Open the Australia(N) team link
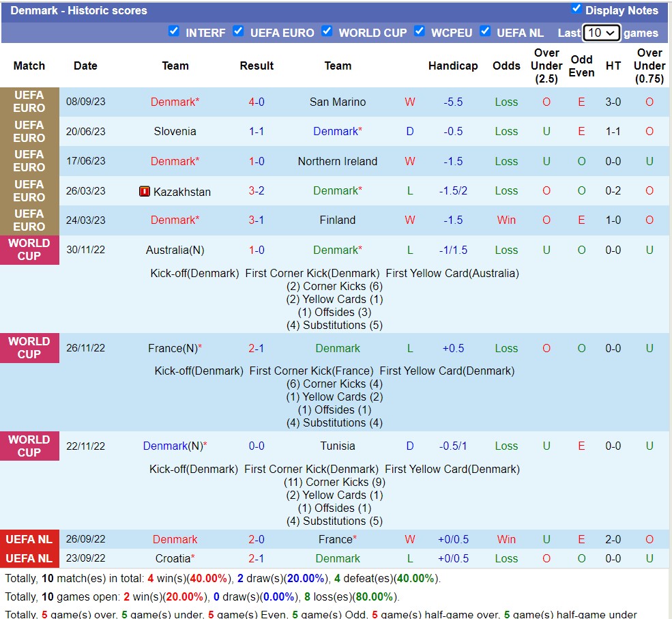 (175, 250)
